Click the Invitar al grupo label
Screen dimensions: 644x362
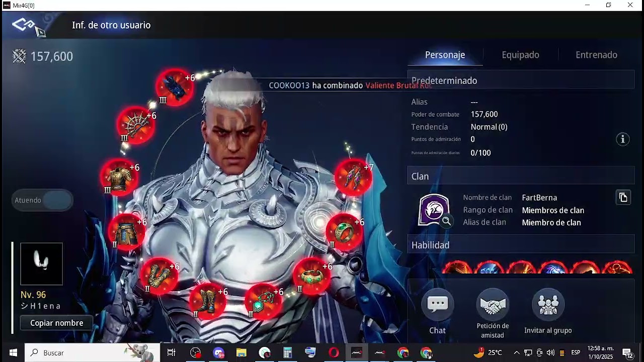coord(548,330)
